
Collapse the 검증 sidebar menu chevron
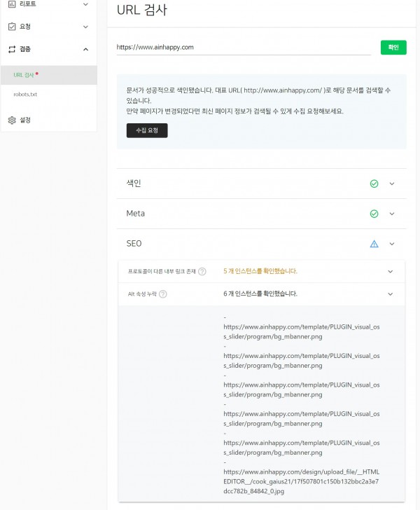pyautogui.click(x=85, y=49)
